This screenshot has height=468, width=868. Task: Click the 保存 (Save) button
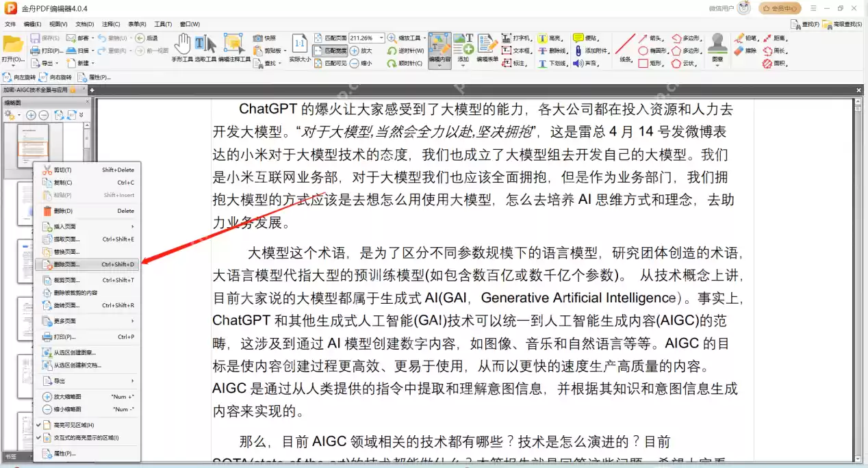coord(40,38)
